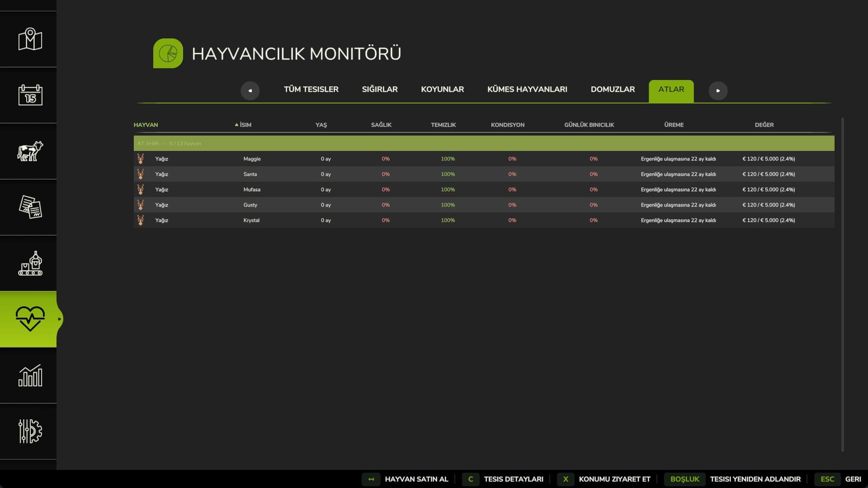Switch to KÜMES HAYVANLARI tab
Viewport: 868px width, 488px height.
pos(527,89)
